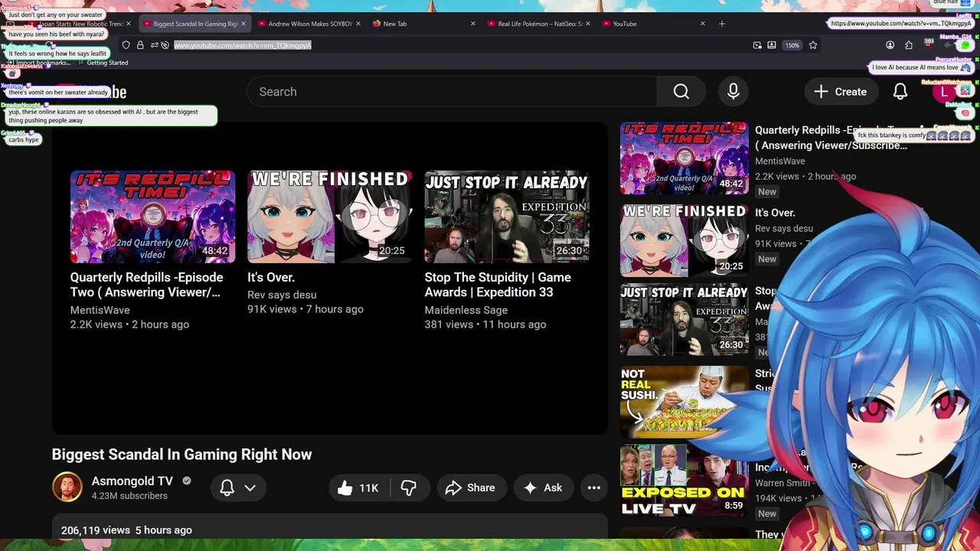Open YouTube notifications bell in header
This screenshot has height=551, width=980.
[x=900, y=92]
